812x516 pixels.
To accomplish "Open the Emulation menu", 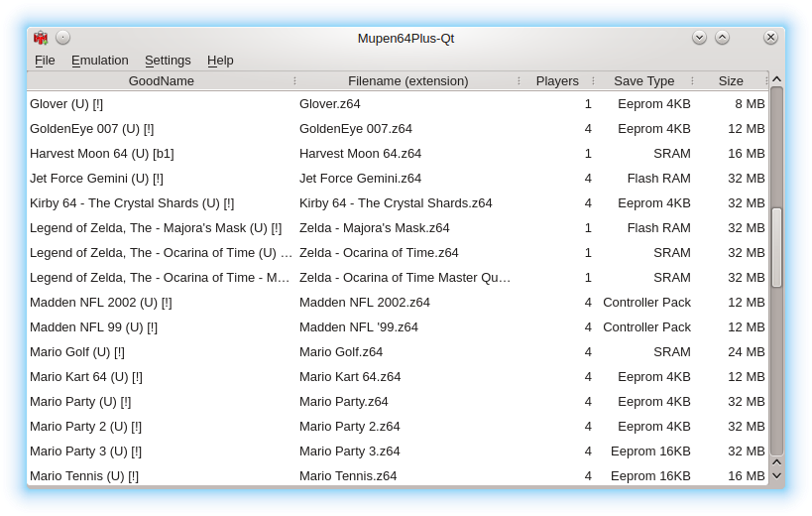I will (99, 61).
